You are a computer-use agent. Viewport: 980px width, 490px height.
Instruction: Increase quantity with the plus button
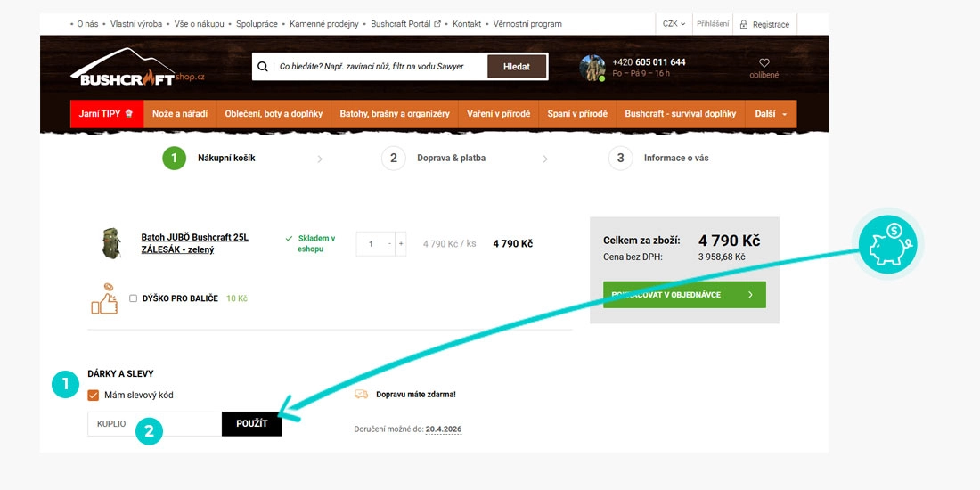pos(401,244)
